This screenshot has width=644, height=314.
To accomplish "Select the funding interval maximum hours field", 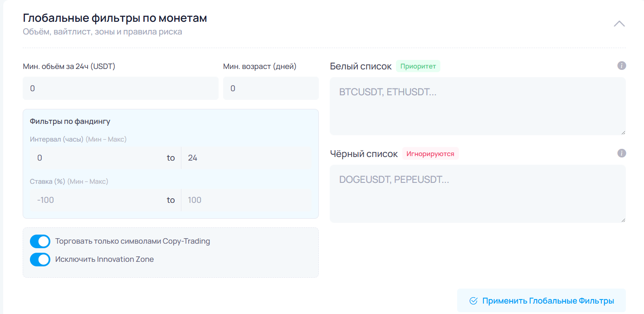I will click(x=245, y=158).
